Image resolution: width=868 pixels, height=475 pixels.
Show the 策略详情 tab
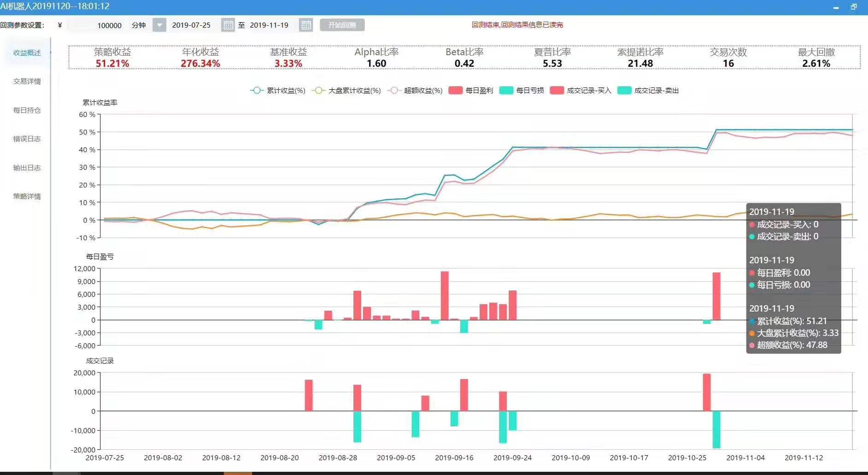coord(27,197)
